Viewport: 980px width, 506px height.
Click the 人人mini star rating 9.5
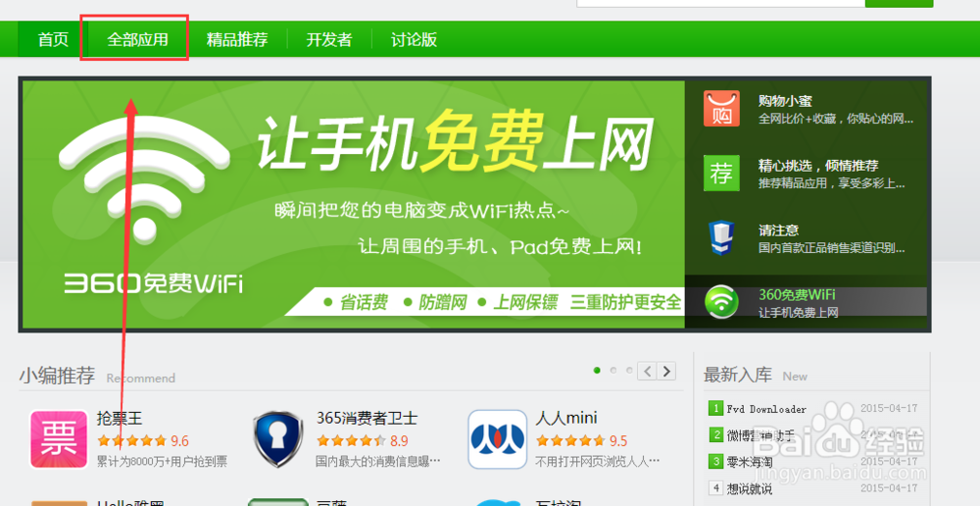coord(581,441)
